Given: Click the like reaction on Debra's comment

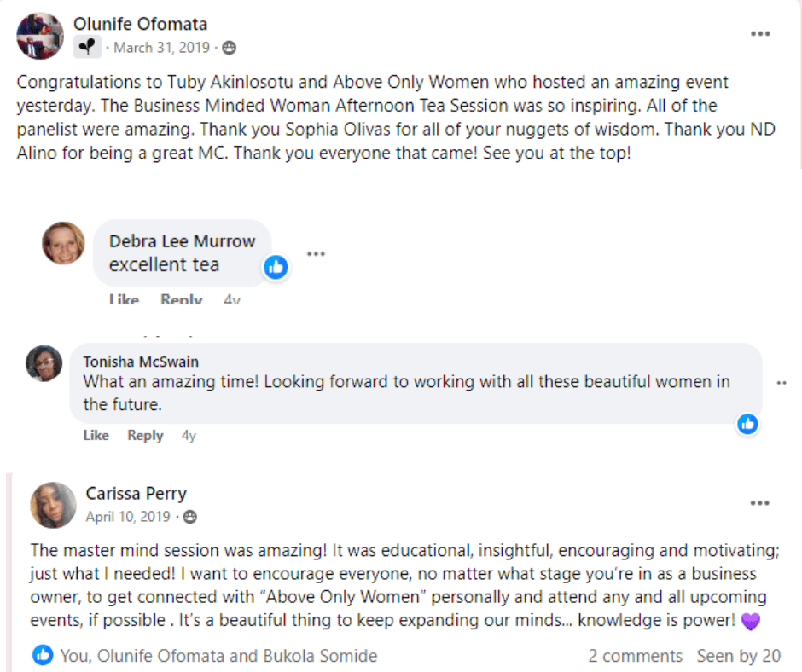Looking at the screenshot, I should point(276,267).
